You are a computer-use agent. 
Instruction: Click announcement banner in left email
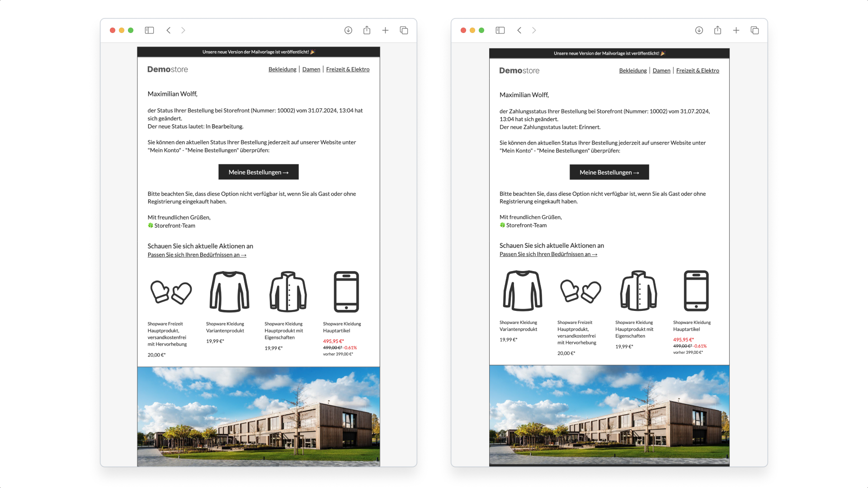(x=259, y=52)
